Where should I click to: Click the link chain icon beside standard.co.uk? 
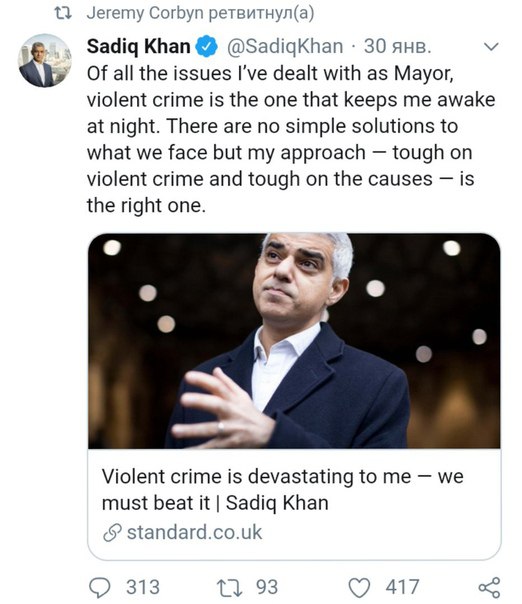(112, 533)
